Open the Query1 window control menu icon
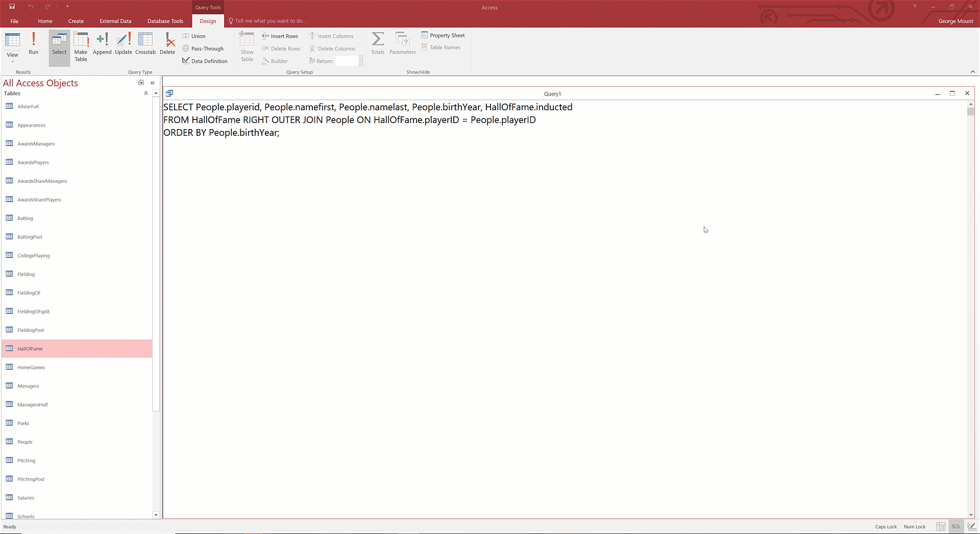The image size is (980, 534). [x=169, y=93]
